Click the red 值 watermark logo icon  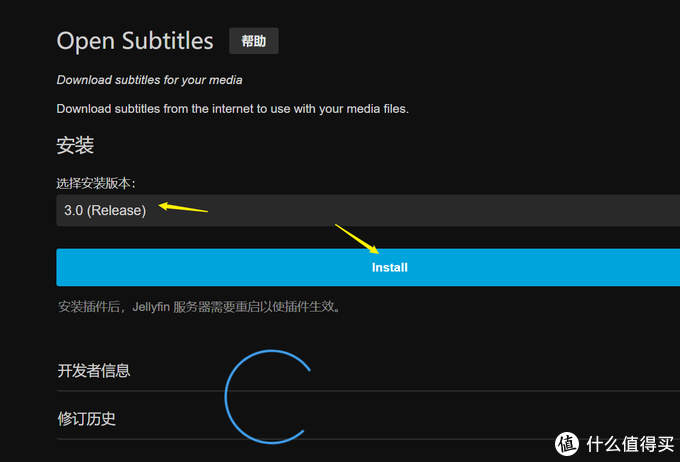(x=567, y=441)
